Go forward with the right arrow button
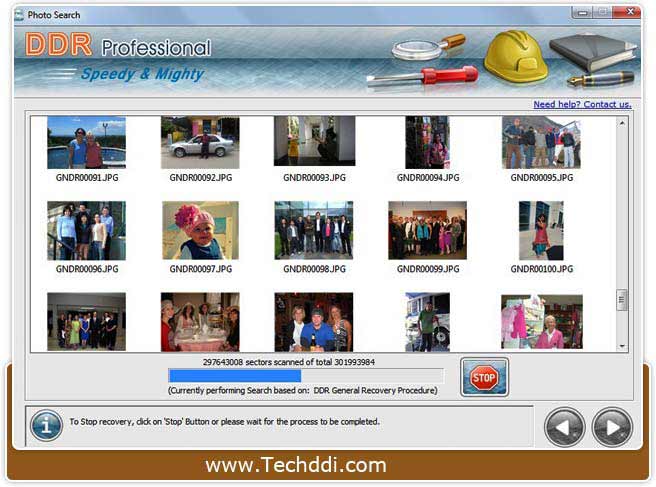 click(x=612, y=427)
